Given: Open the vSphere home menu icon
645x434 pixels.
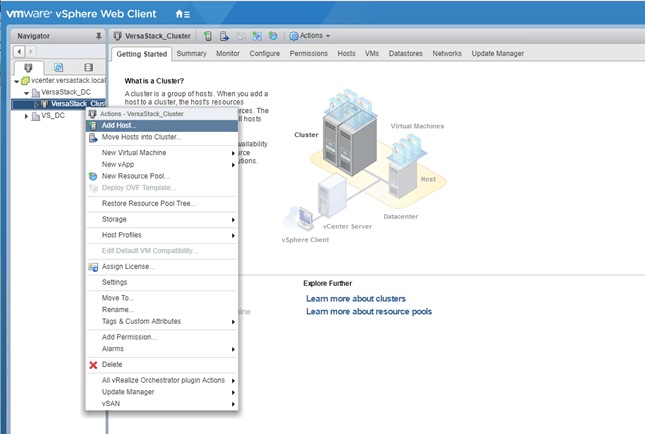Looking at the screenshot, I should (183, 14).
